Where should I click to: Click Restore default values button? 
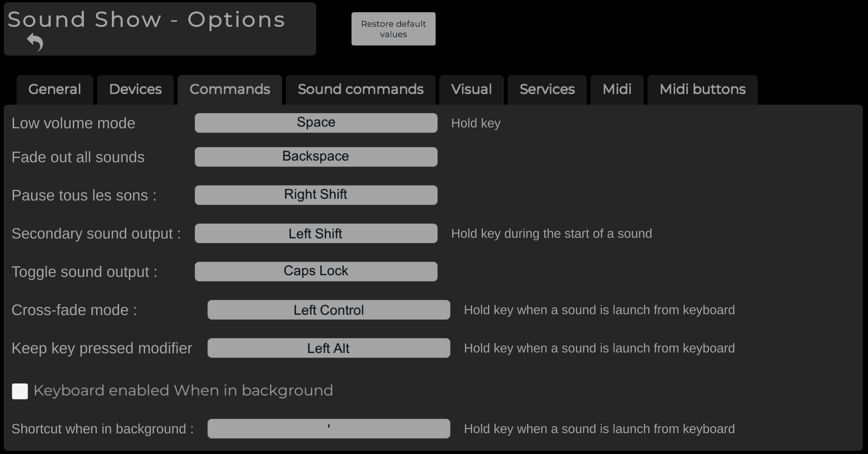[x=393, y=29]
